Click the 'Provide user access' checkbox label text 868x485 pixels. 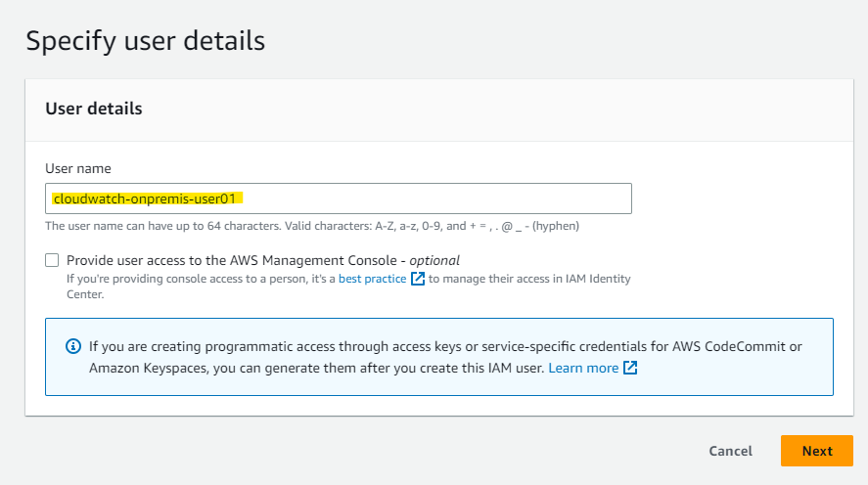(235, 260)
